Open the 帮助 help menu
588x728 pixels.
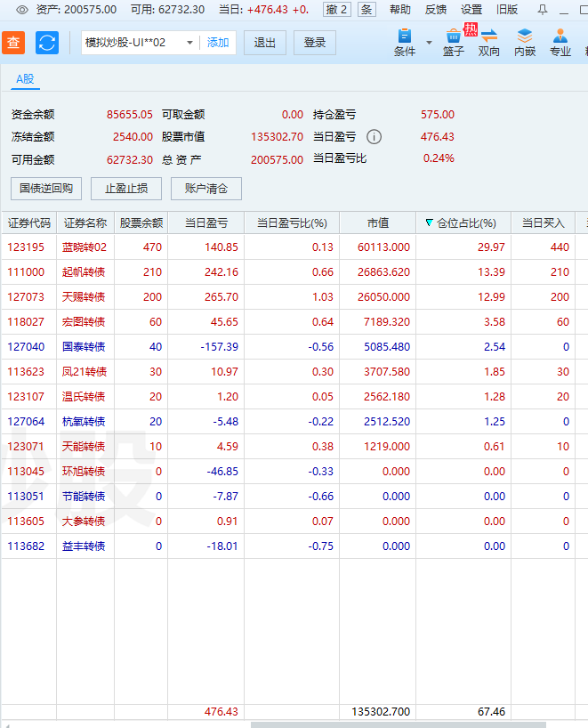point(400,10)
